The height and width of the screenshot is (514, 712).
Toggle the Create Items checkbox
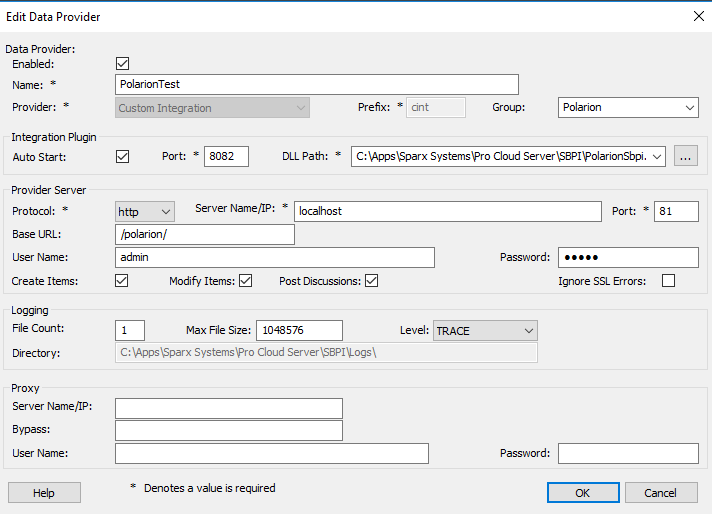tap(122, 281)
